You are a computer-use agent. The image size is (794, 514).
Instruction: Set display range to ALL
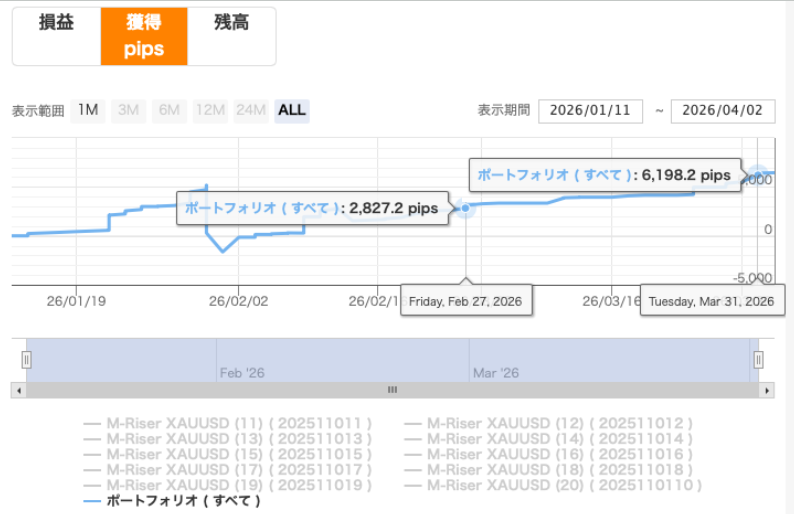tap(292, 110)
